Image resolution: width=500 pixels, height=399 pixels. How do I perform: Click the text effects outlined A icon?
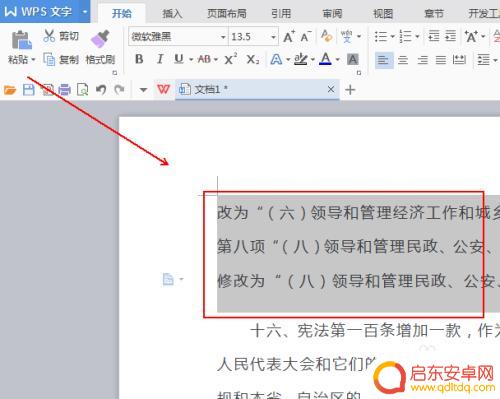(276, 60)
